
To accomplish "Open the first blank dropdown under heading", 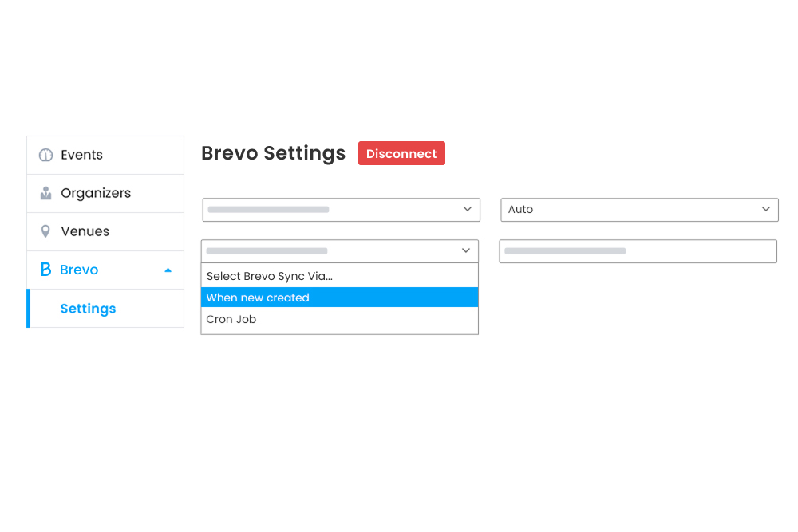I will [x=341, y=210].
